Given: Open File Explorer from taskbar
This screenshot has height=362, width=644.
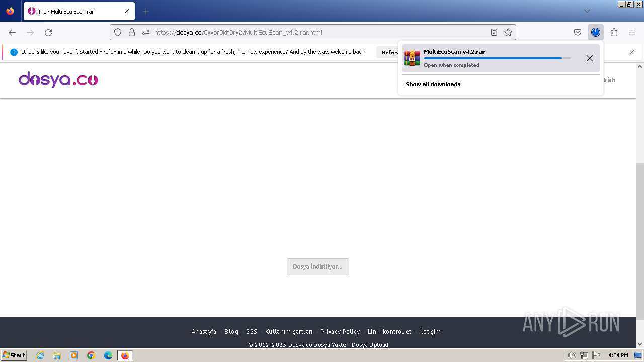Looking at the screenshot, I should click(x=57, y=355).
